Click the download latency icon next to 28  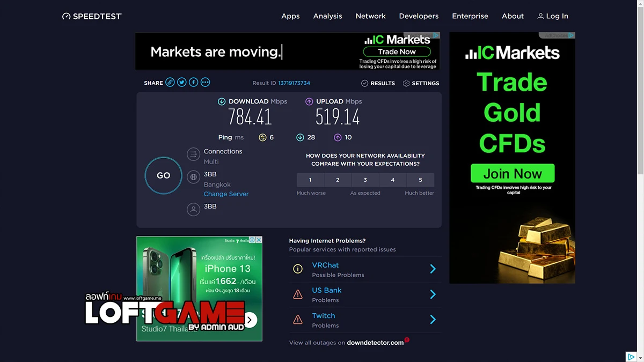pos(300,137)
